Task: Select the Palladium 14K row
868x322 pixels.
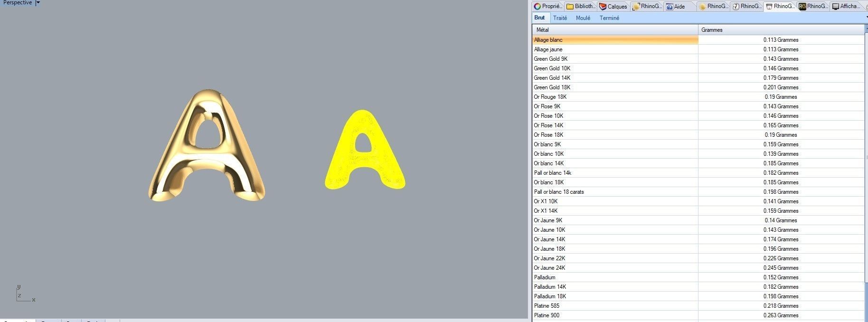Action: click(x=698, y=287)
